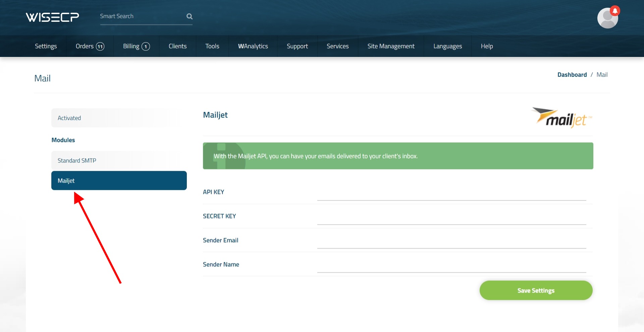Open the WAnalytics menu
Screen dimensions: 644x332
pyautogui.click(x=253, y=46)
